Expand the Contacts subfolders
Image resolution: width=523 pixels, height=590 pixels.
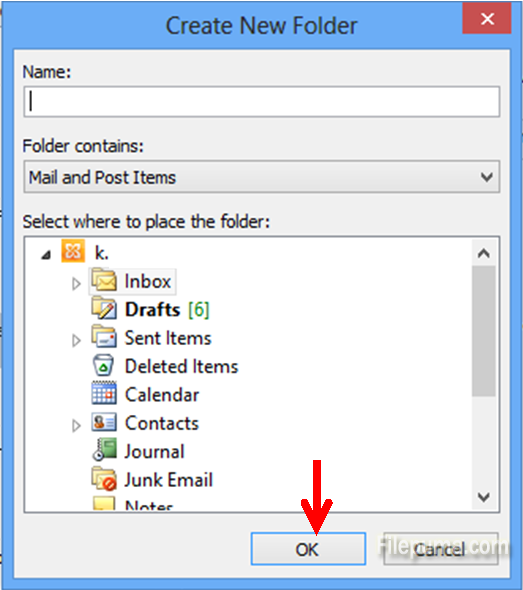[76, 426]
